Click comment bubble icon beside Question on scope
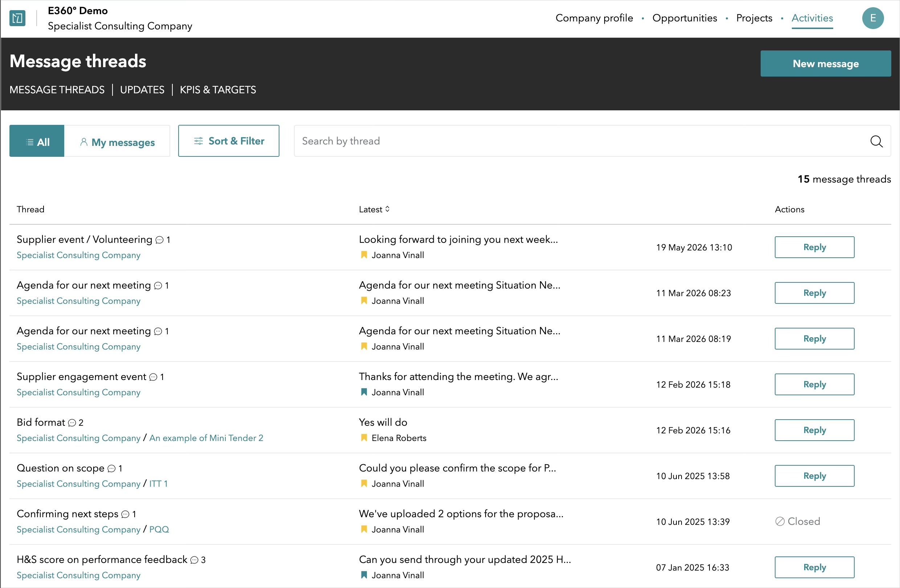This screenshot has height=588, width=900. click(x=111, y=469)
